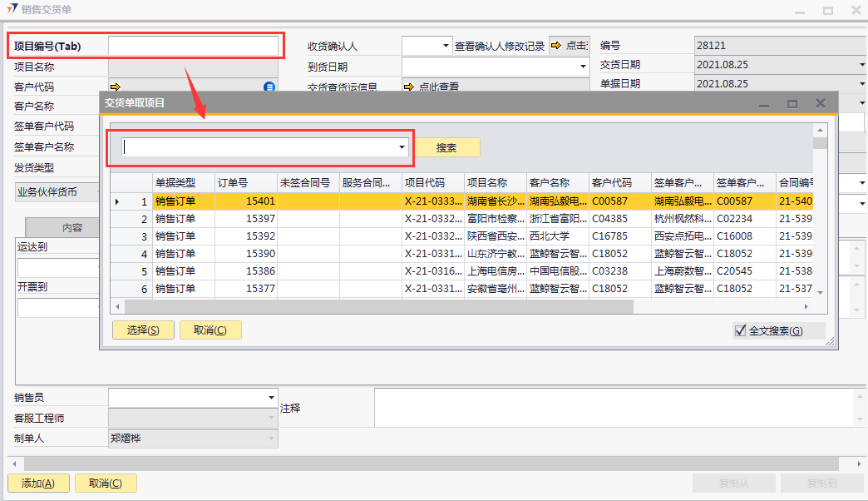Screen dimensions: 868x501
Task: Toggle the 全文搜索 checkbox
Action: [741, 331]
